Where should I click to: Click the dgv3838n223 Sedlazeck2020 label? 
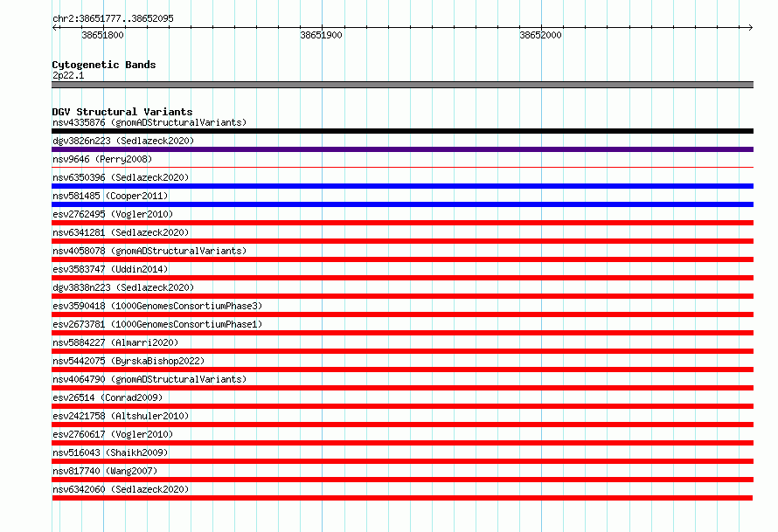[x=123, y=287]
